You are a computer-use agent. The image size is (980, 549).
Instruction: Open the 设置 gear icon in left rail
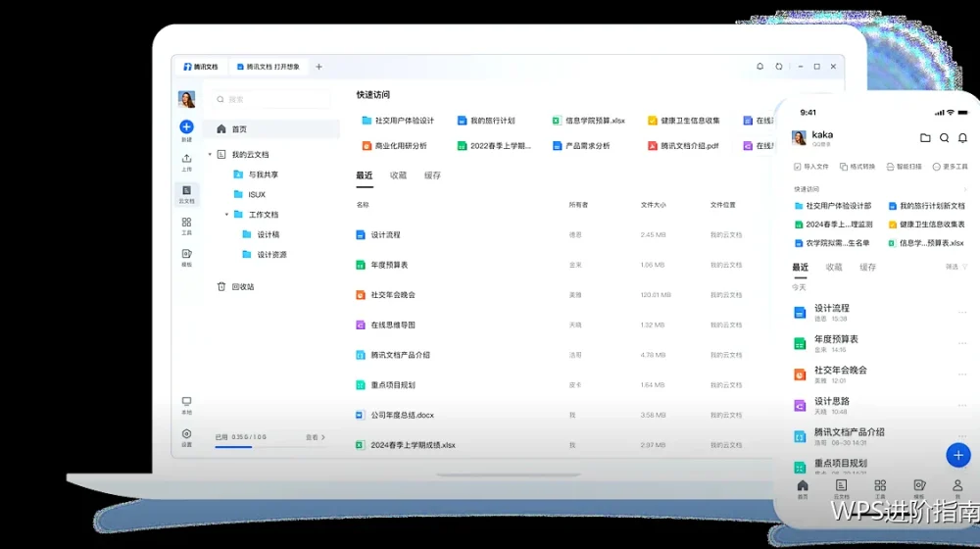click(x=186, y=434)
